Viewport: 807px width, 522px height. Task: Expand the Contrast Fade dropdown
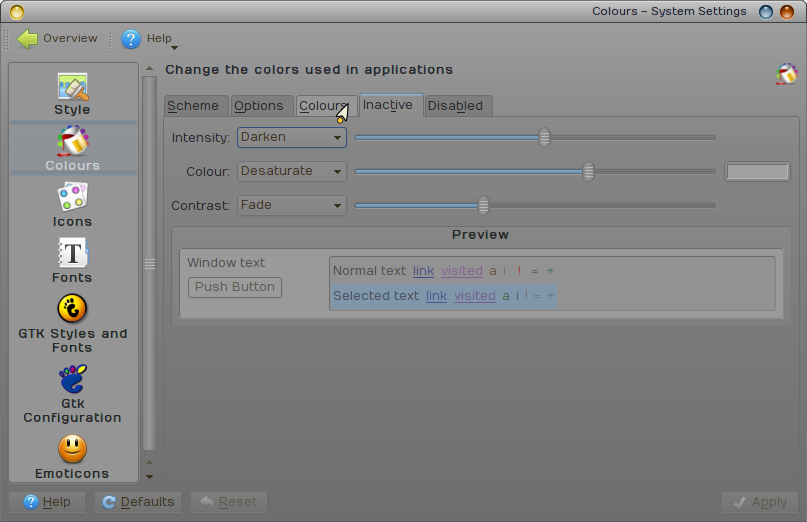click(292, 205)
